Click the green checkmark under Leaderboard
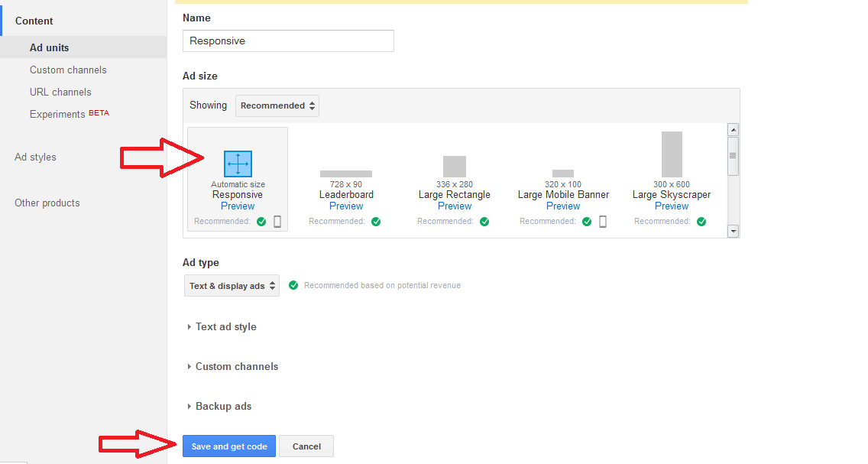Image resolution: width=868 pixels, height=464 pixels. click(x=376, y=222)
